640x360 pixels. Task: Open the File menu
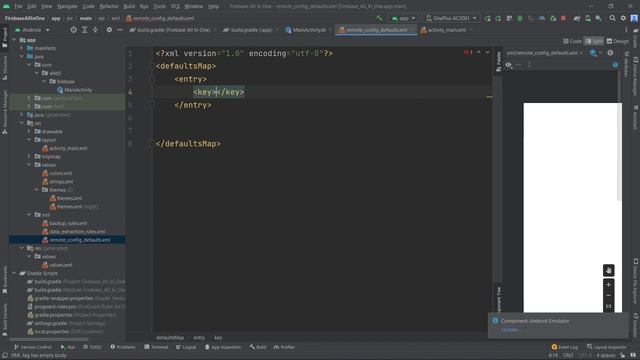click(18, 7)
